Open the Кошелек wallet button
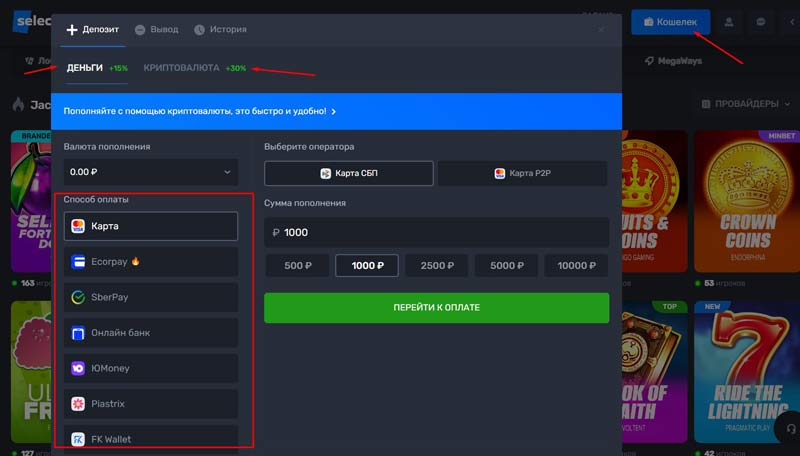 670,22
